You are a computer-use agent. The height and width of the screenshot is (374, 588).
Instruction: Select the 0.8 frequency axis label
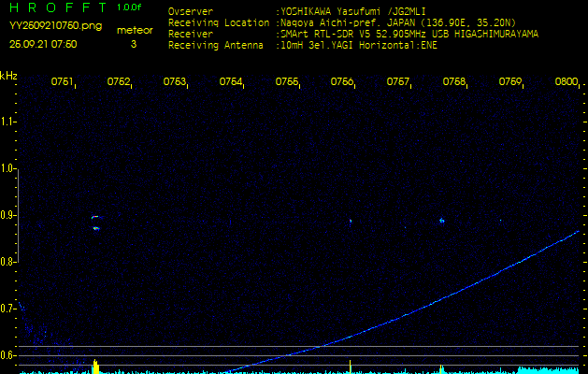(x=9, y=262)
